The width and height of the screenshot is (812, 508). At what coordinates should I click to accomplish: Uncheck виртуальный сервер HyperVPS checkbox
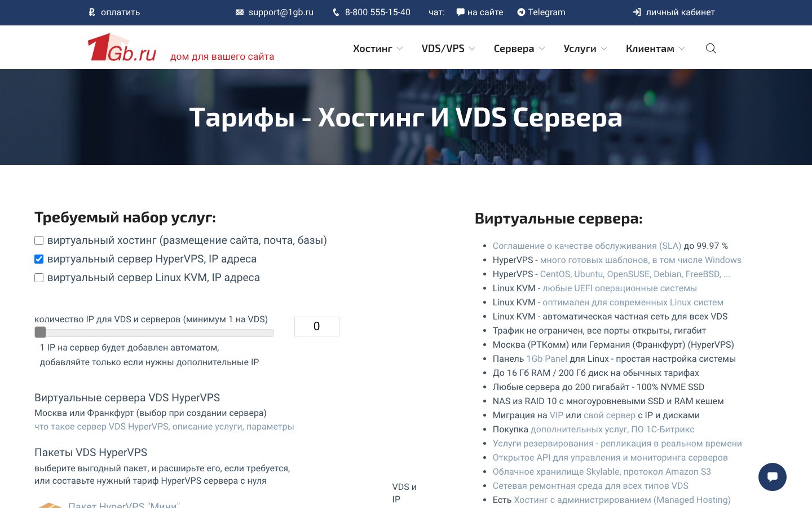coord(39,259)
